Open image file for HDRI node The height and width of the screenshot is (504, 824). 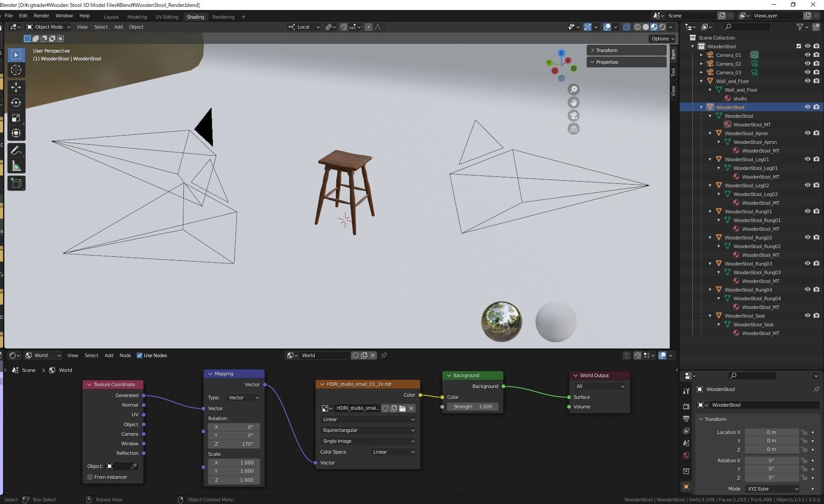click(x=402, y=408)
